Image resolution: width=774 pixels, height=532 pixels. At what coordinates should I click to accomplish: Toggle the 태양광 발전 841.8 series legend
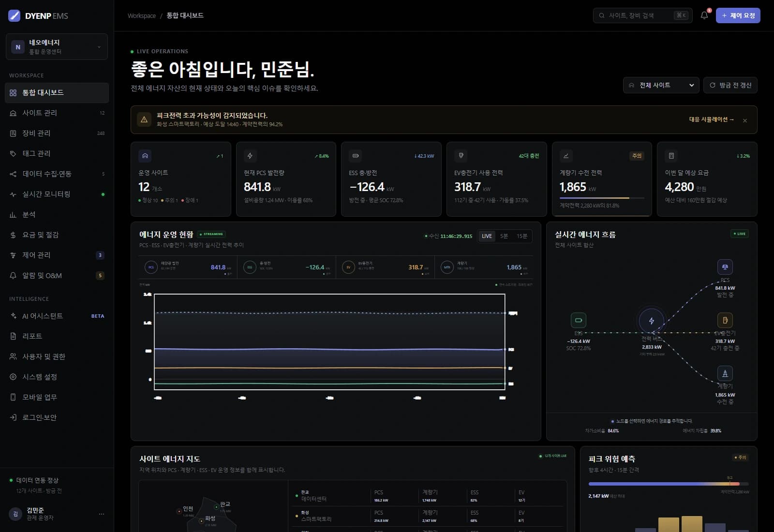pos(188,267)
